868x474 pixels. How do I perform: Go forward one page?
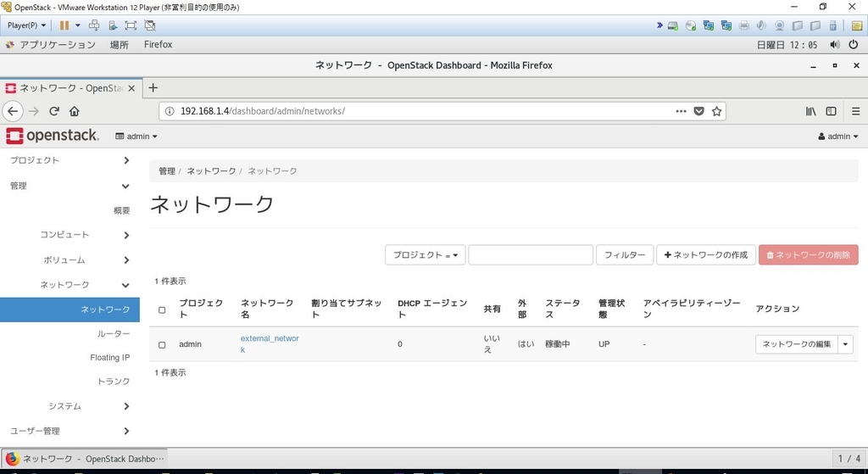34,111
